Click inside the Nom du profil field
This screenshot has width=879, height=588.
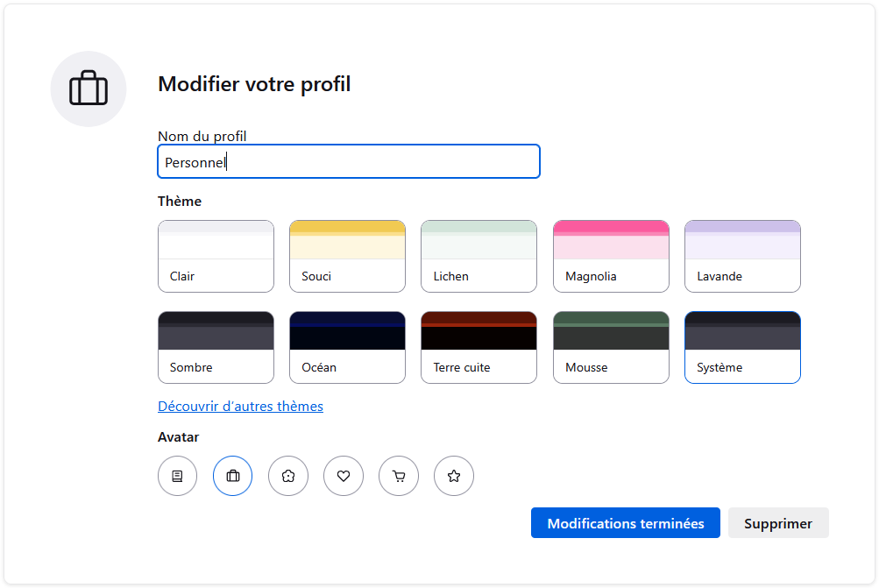point(348,161)
